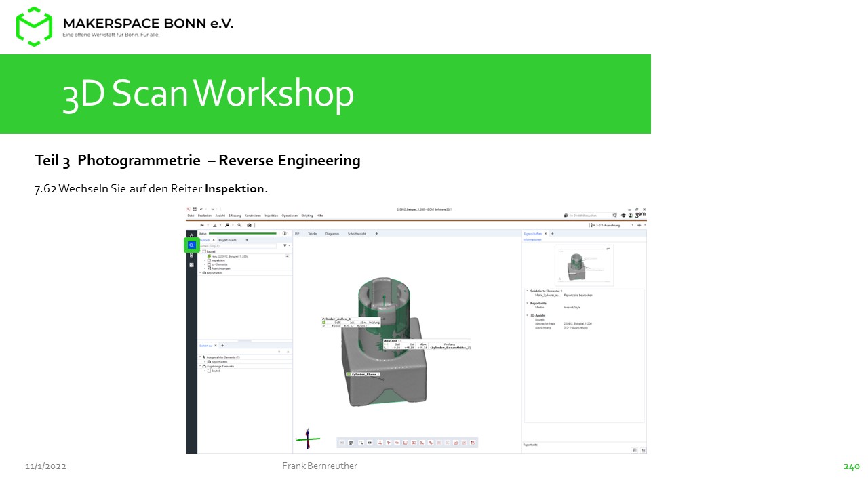Select the Gehört zu tab
This screenshot has height=488, width=868.
205,346
